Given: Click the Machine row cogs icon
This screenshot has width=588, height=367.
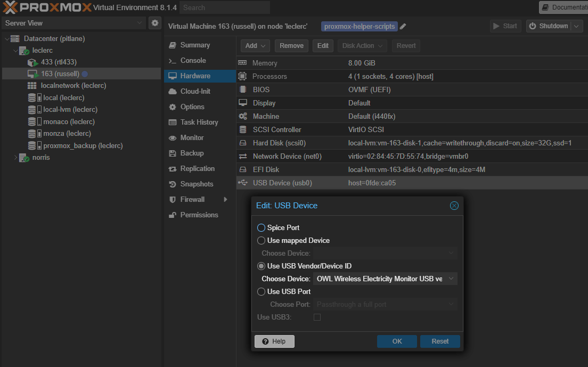Looking at the screenshot, I should click(243, 116).
